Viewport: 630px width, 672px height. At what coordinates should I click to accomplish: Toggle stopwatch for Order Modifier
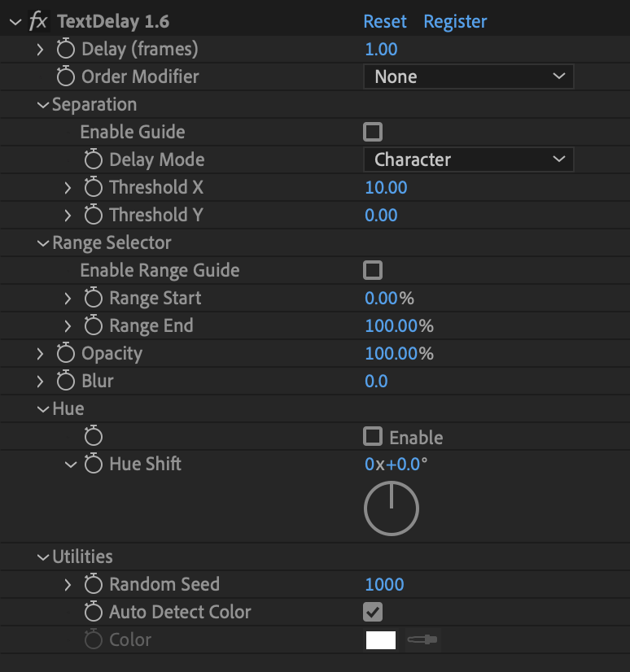[66, 77]
